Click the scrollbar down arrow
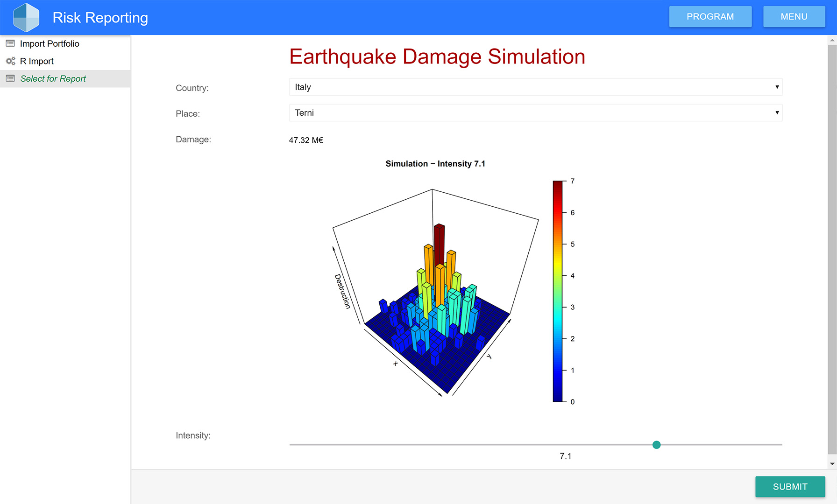This screenshot has height=504, width=837. click(x=832, y=464)
